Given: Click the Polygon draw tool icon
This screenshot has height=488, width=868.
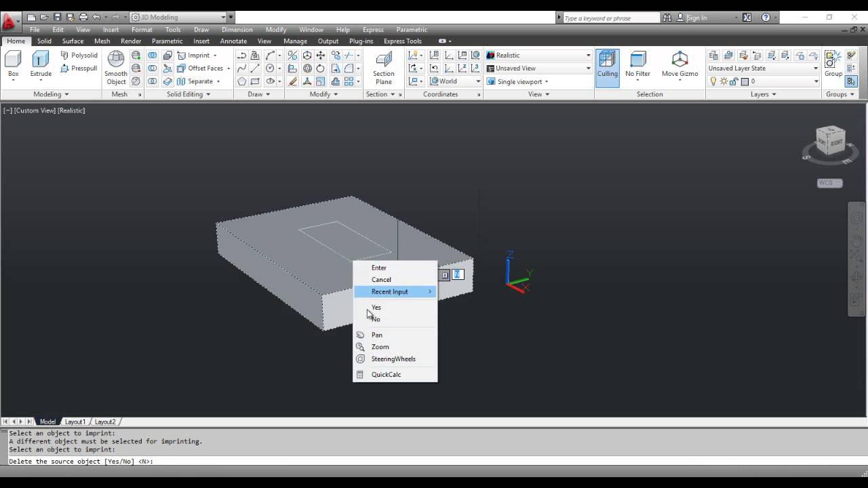Looking at the screenshot, I should pos(241,81).
